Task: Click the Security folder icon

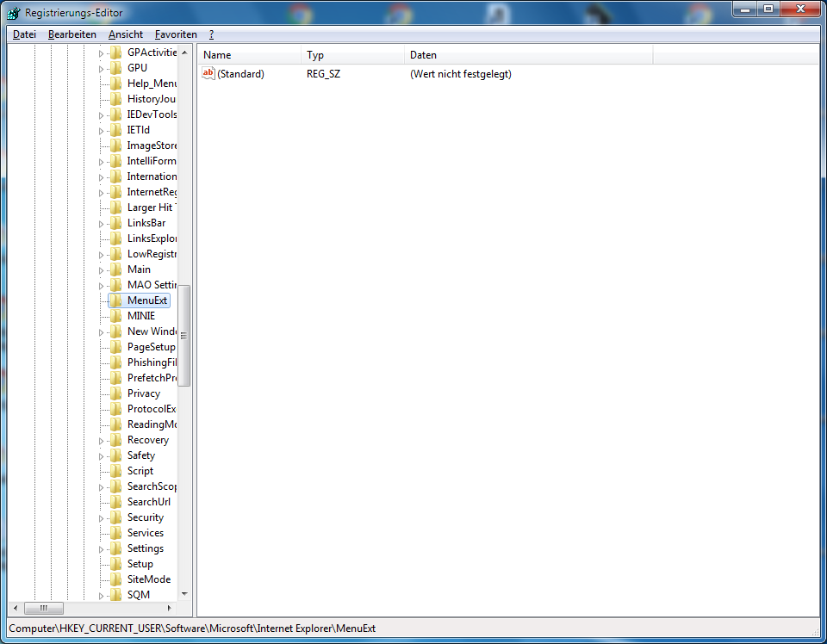Action: 116,517
